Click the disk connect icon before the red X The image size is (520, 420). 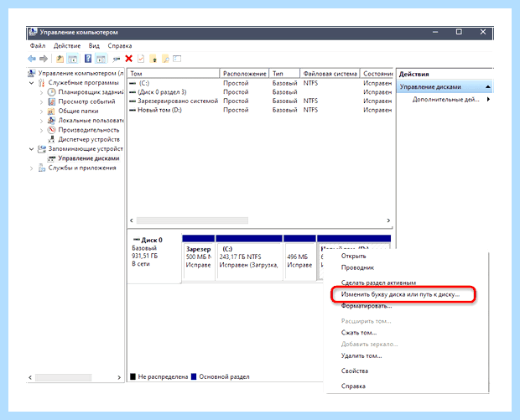click(116, 60)
